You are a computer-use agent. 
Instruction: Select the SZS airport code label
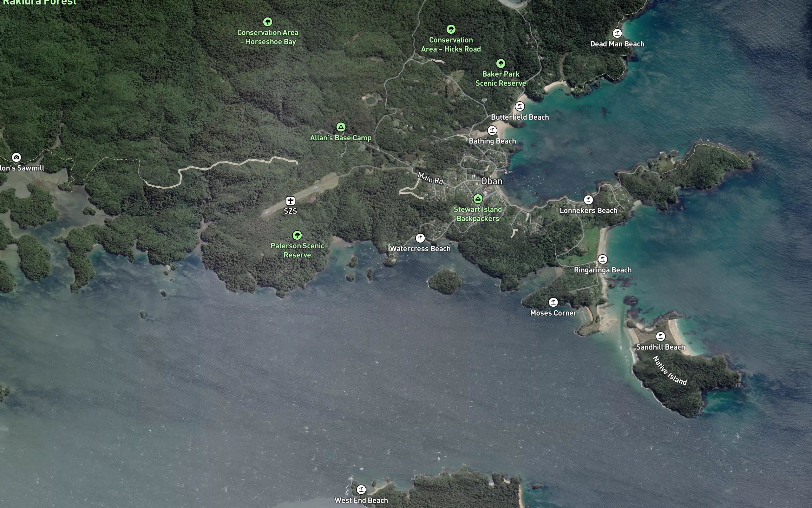click(290, 211)
